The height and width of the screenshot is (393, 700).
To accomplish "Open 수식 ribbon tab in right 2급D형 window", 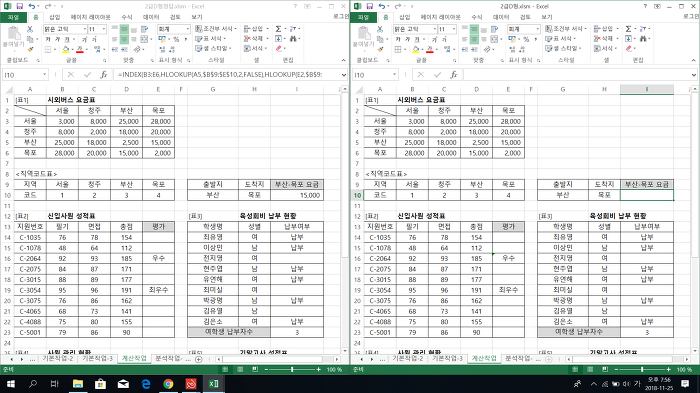I will (477, 17).
